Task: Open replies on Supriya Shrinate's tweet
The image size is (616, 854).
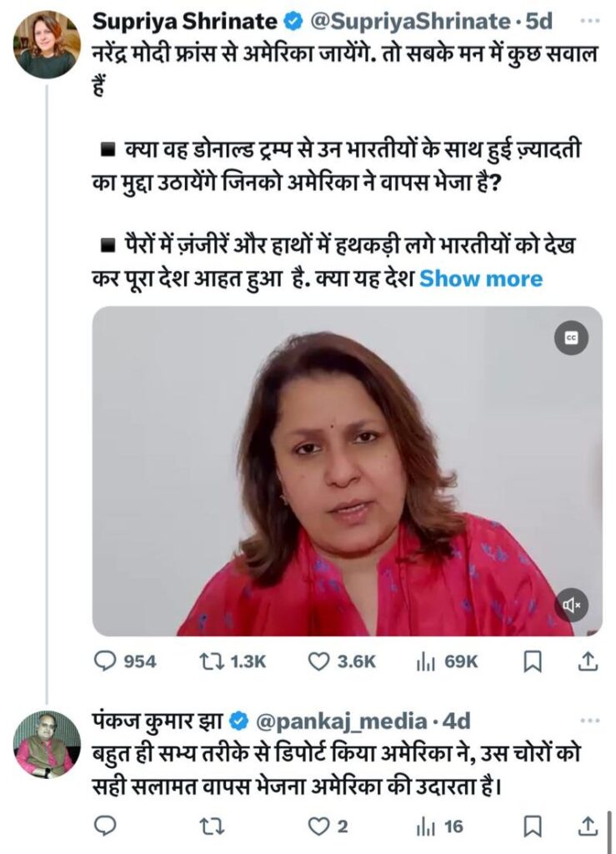Action: pyautogui.click(x=125, y=661)
